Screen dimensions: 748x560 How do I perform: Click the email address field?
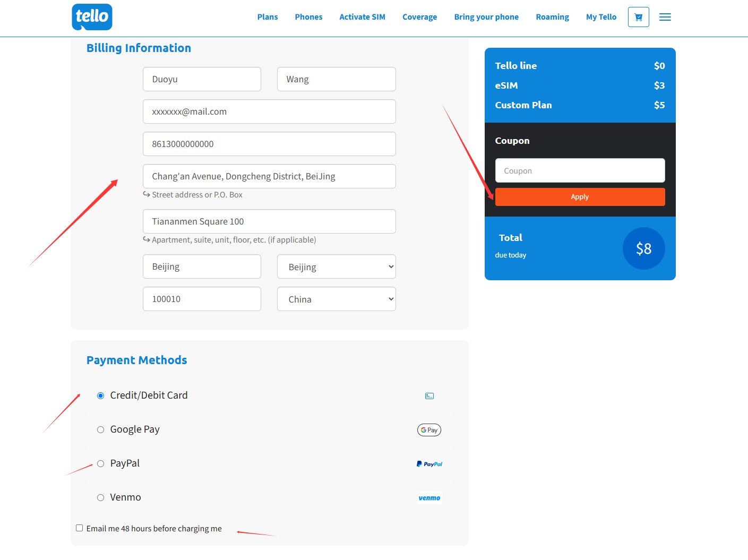269,112
